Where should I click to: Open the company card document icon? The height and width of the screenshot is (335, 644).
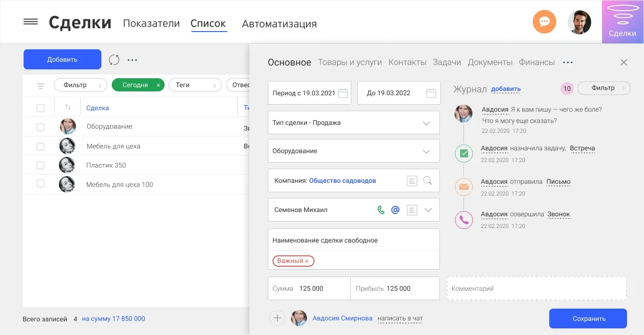412,180
